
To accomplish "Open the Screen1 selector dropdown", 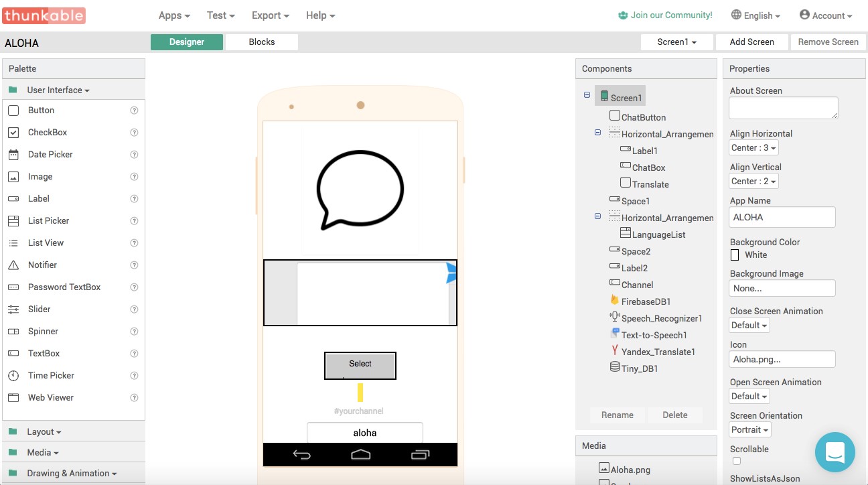I will click(676, 42).
